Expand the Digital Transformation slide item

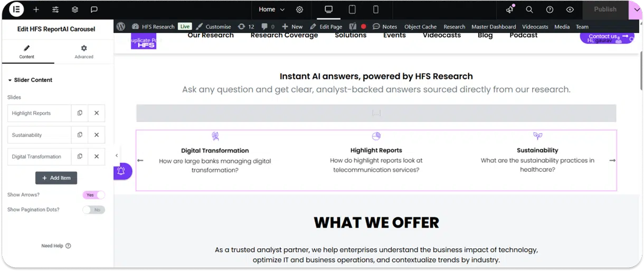40,156
